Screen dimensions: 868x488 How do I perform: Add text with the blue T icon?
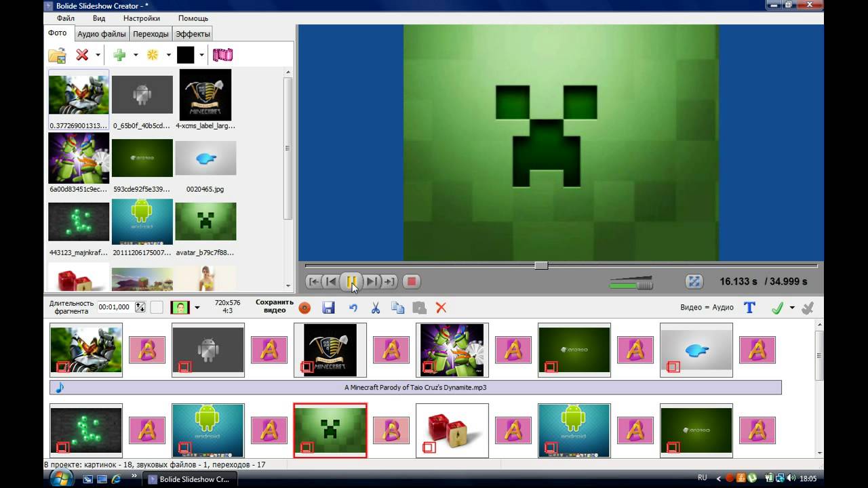749,308
